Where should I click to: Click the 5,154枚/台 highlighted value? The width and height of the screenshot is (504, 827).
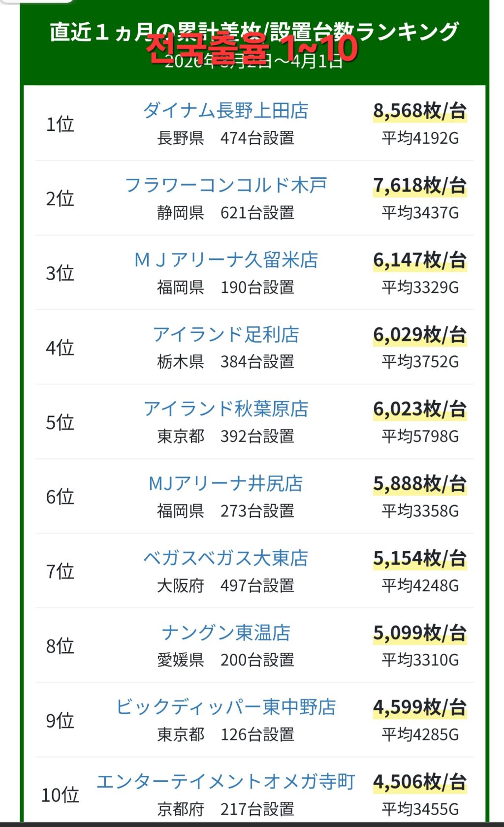pyautogui.click(x=420, y=559)
